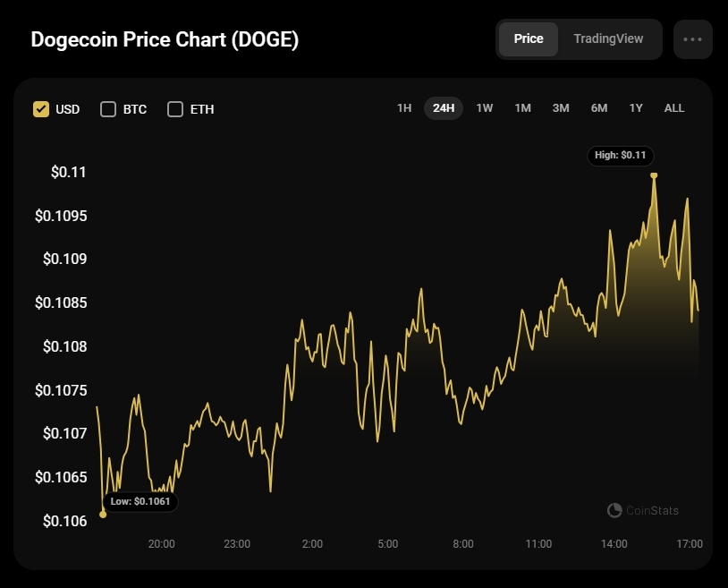Click the Low: $0.1061 marker label
The height and width of the screenshot is (588, 728).
140,502
